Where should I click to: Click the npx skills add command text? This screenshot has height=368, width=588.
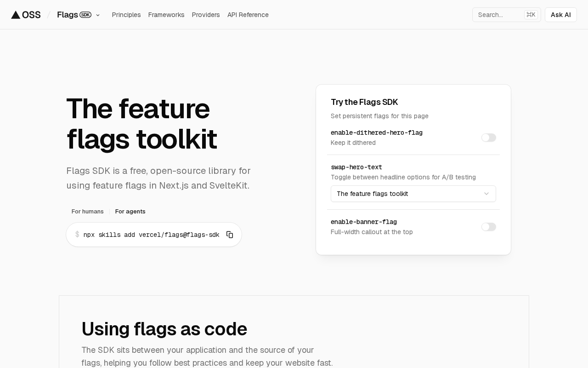pyautogui.click(x=151, y=235)
